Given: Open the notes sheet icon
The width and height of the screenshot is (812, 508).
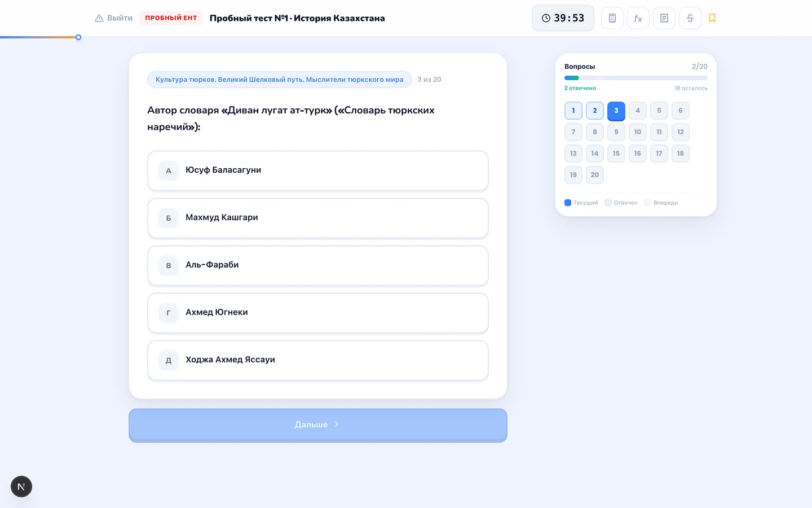Looking at the screenshot, I should pyautogui.click(x=664, y=18).
